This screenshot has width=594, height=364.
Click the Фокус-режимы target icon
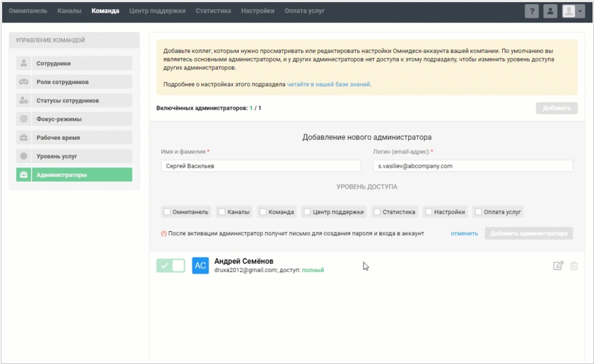(x=24, y=119)
